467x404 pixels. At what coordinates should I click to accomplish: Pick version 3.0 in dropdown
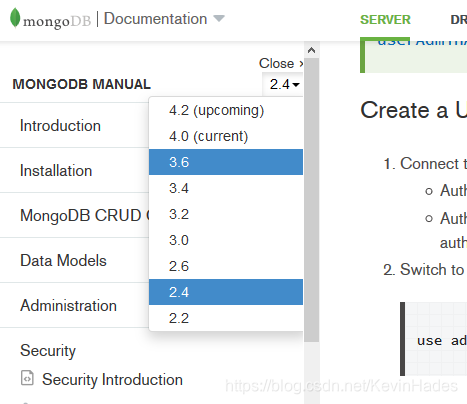point(226,240)
